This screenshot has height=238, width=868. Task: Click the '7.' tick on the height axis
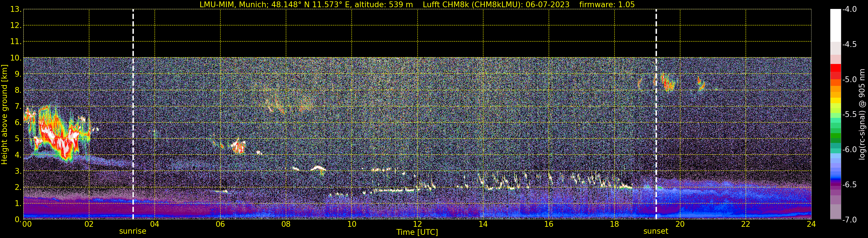tap(18, 107)
